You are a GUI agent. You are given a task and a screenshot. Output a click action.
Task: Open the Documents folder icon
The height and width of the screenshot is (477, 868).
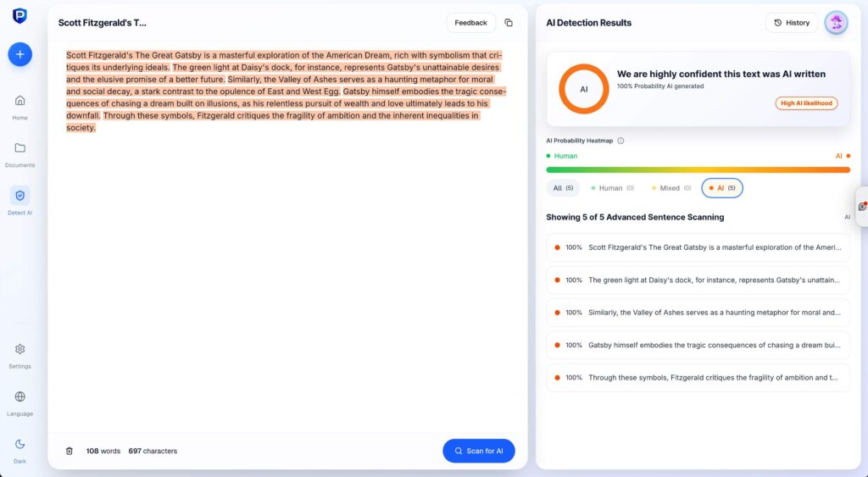(20, 147)
